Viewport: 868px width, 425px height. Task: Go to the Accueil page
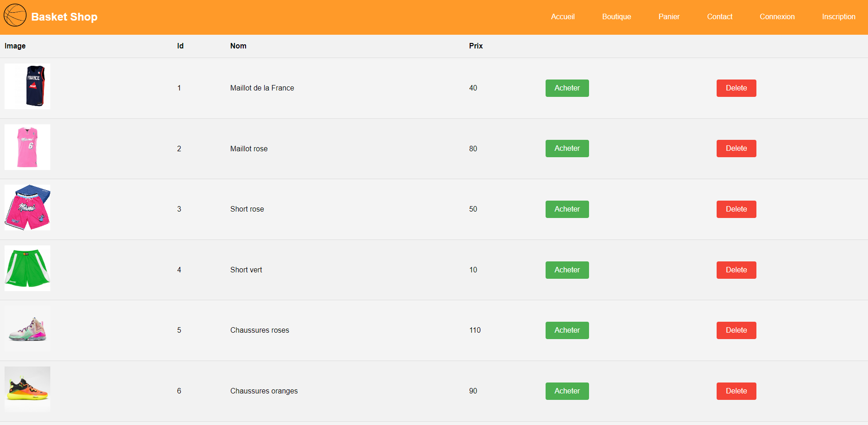(563, 16)
